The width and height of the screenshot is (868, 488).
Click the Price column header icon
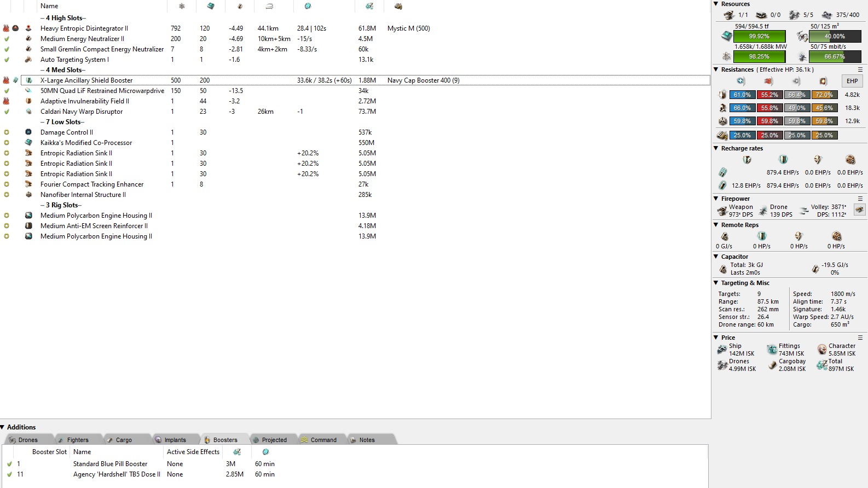369,6
